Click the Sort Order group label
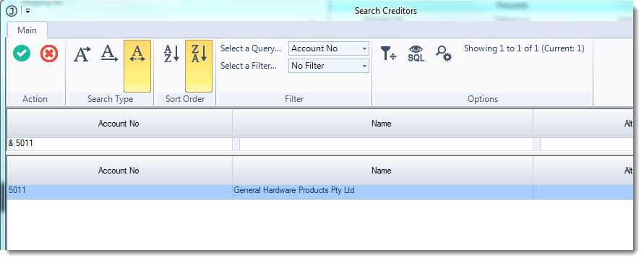 pos(185,99)
